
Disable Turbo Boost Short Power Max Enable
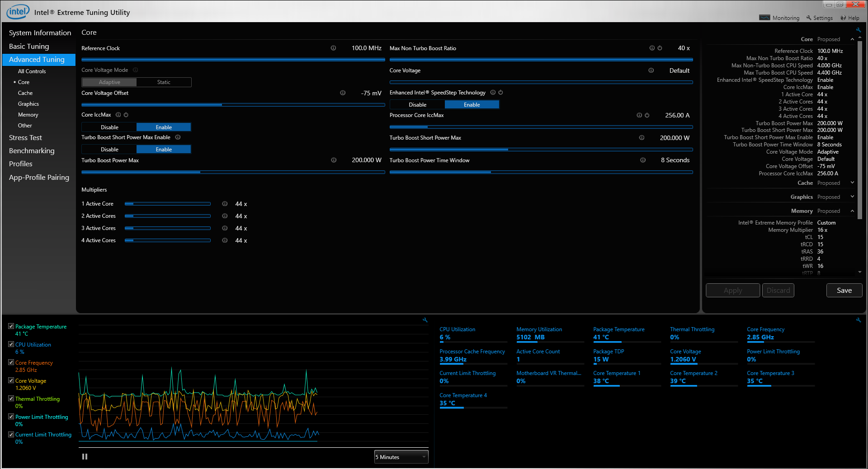click(109, 149)
